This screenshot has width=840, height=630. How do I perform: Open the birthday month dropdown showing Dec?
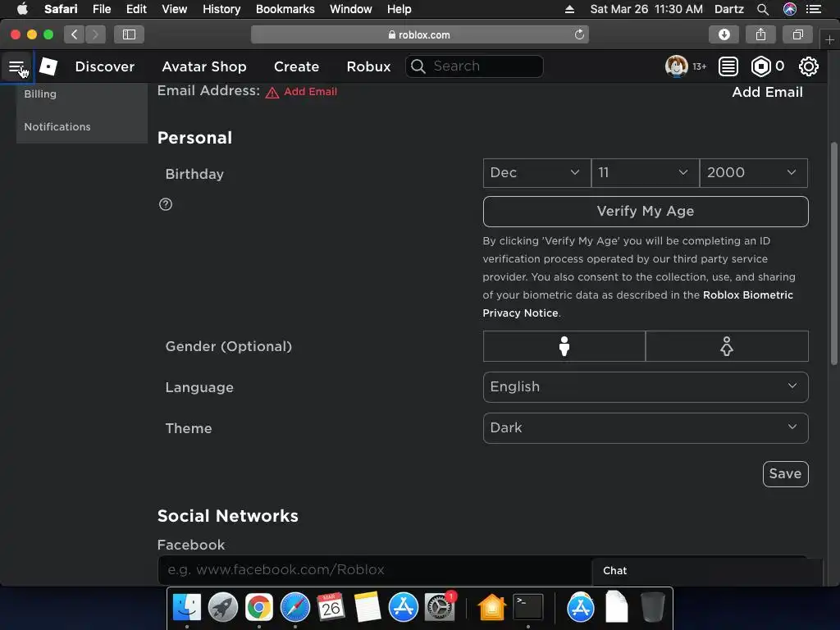tap(536, 172)
